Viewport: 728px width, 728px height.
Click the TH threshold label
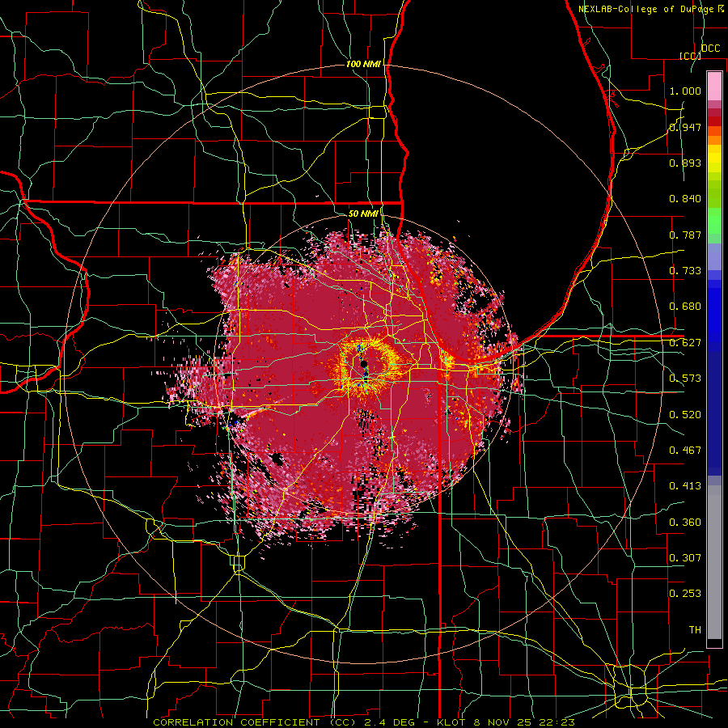695,629
